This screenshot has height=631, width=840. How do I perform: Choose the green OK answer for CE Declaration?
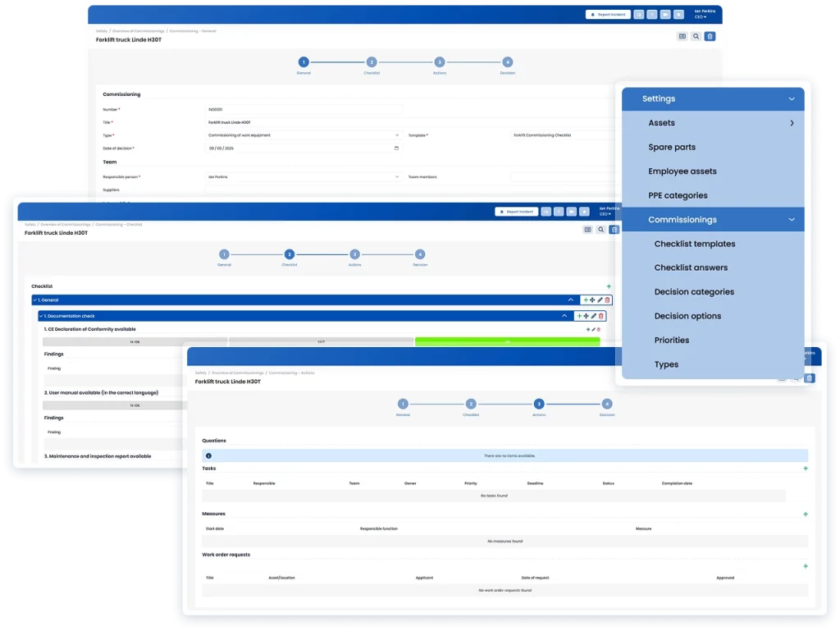507,341
